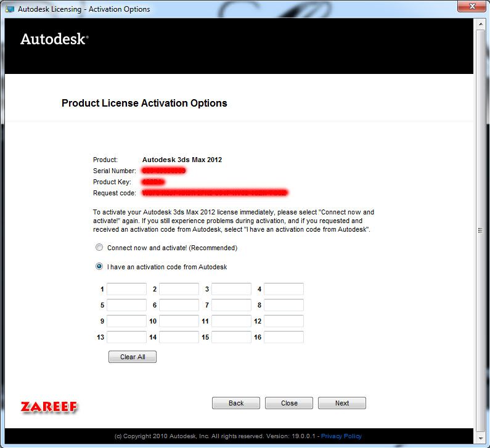Click the scrollbar up arrow
The height and width of the screenshot is (448, 490).
point(481,24)
